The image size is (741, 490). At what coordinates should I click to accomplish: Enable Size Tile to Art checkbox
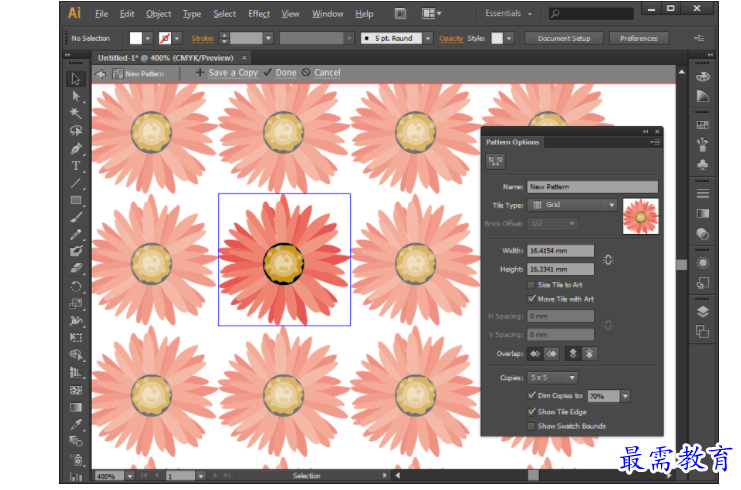[531, 285]
